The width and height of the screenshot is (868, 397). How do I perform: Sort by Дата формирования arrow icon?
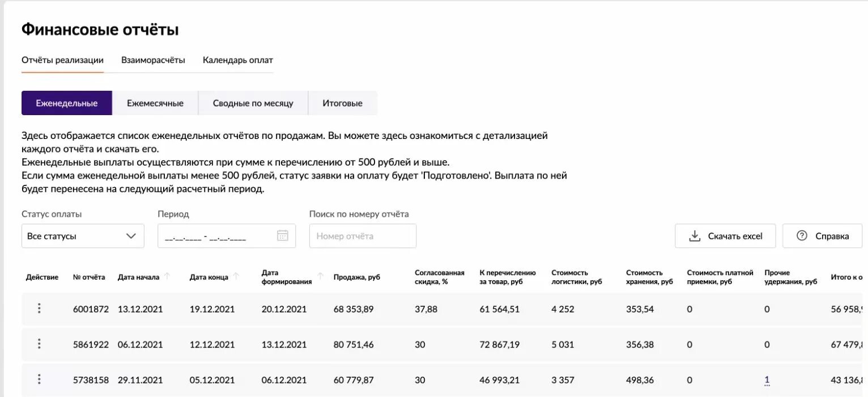(320, 277)
